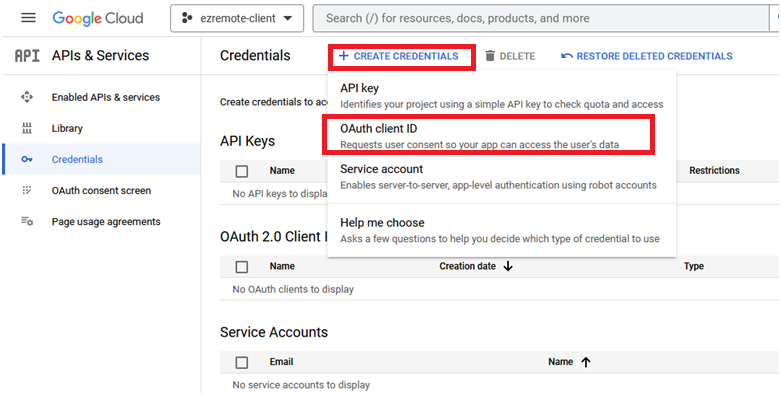Click the Google Cloud logo

[x=98, y=18]
